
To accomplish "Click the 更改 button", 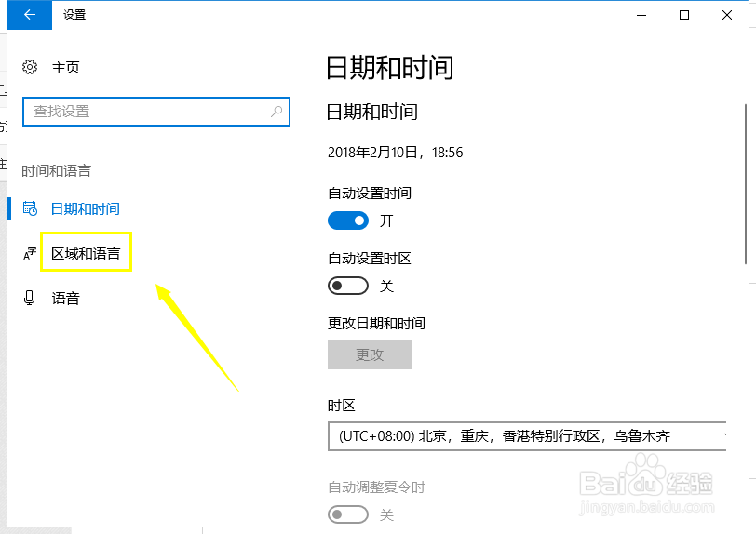I will [x=370, y=354].
